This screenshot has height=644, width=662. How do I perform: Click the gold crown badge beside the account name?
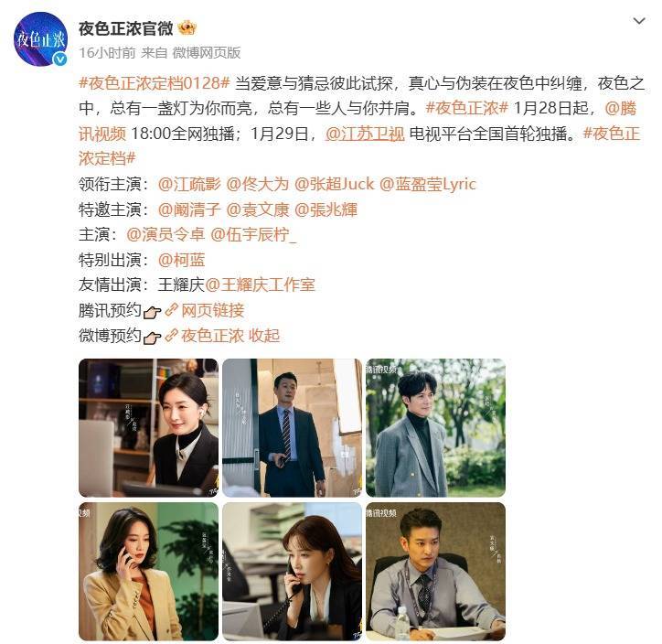pyautogui.click(x=187, y=28)
